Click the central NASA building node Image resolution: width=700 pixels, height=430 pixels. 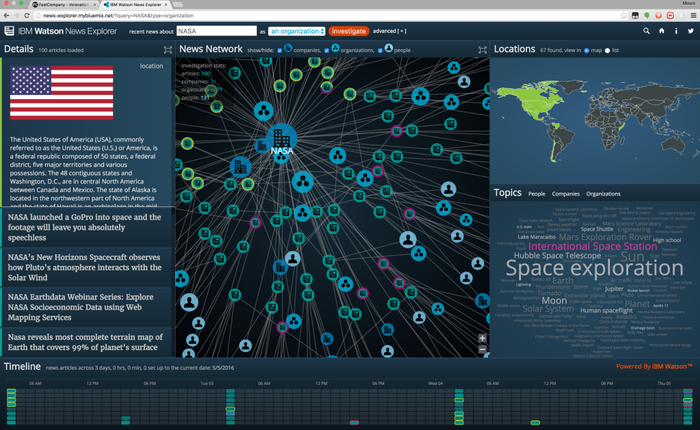(281, 141)
